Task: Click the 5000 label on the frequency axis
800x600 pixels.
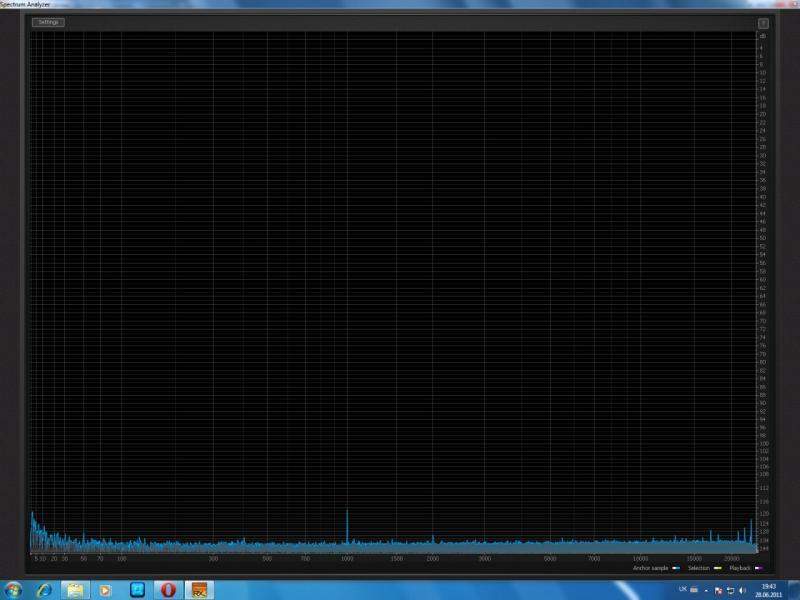Action: click(x=550, y=559)
